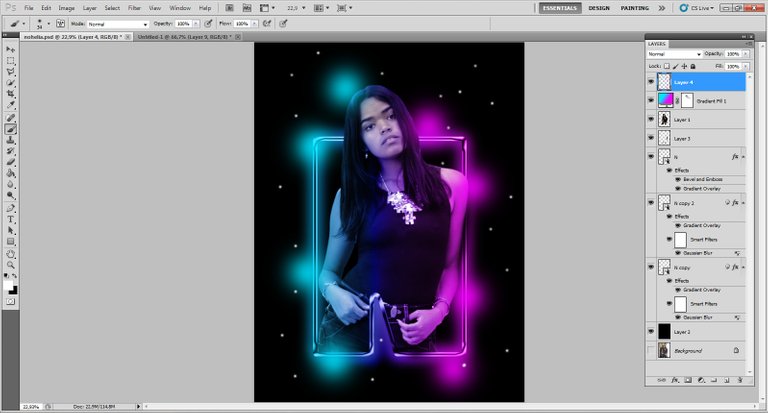Viewport: 768px width, 413px height.
Task: Select the Zoom tool in toolbox
Action: point(10,265)
